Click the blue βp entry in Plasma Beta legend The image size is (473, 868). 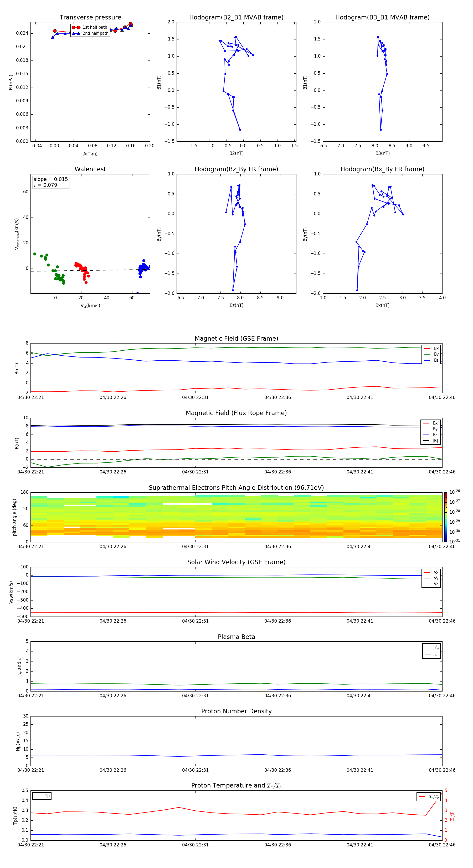tap(431, 647)
